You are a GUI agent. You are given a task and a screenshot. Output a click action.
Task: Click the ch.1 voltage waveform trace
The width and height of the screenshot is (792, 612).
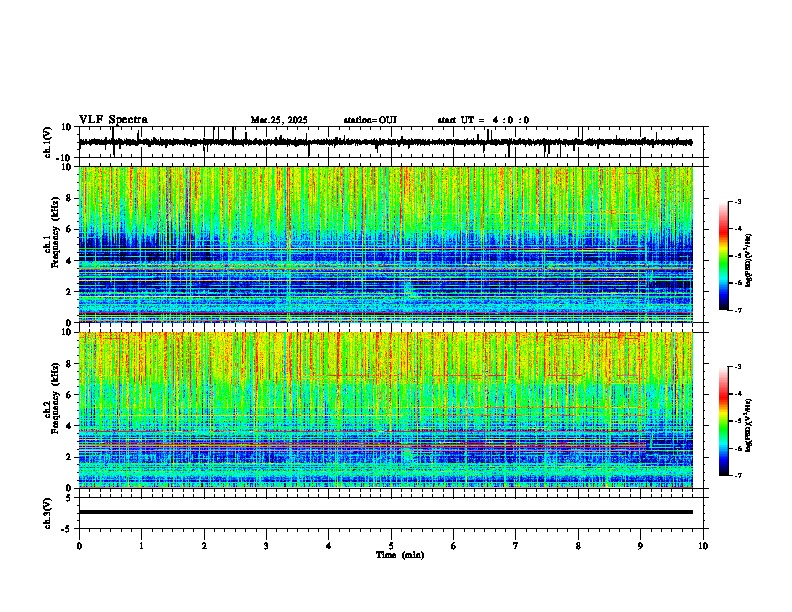(385, 142)
